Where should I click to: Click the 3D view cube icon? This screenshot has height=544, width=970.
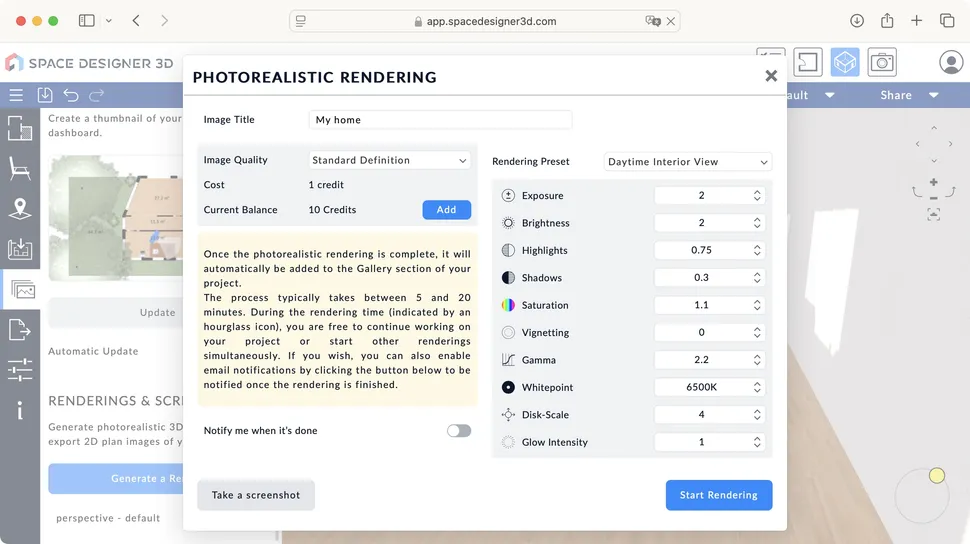tap(845, 62)
